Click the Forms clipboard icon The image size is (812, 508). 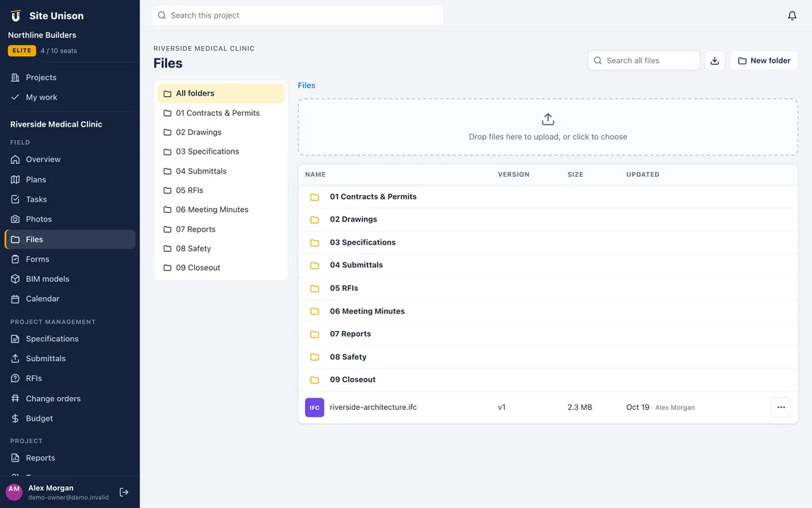(16, 259)
